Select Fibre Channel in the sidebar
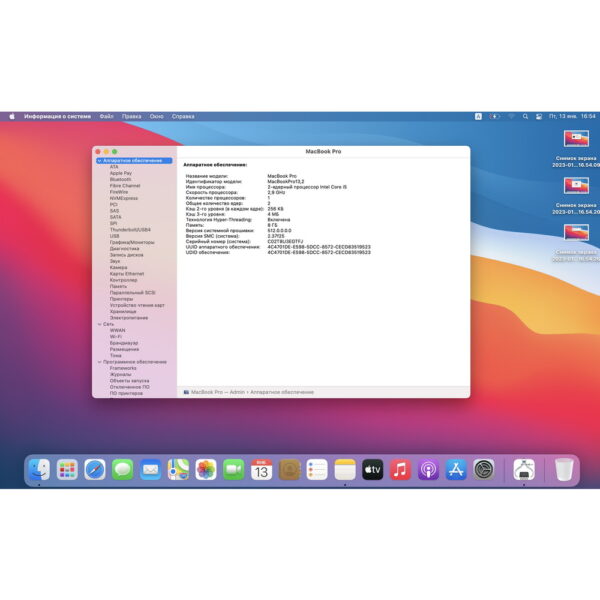 (125, 186)
